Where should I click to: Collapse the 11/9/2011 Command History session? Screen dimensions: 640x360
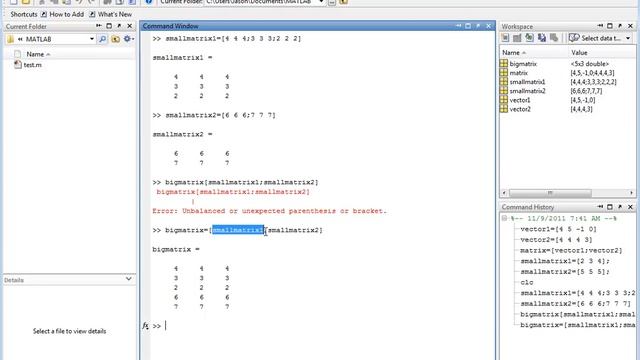504,218
